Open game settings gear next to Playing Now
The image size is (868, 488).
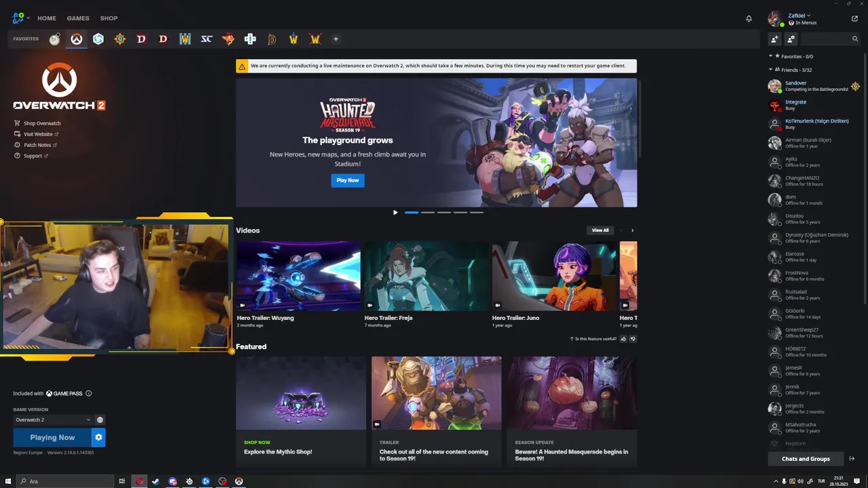[x=98, y=437]
